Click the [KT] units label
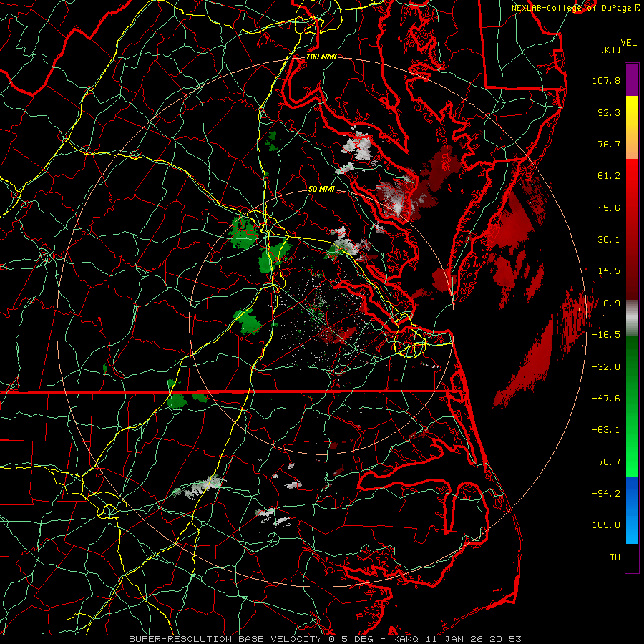 [x=610, y=49]
